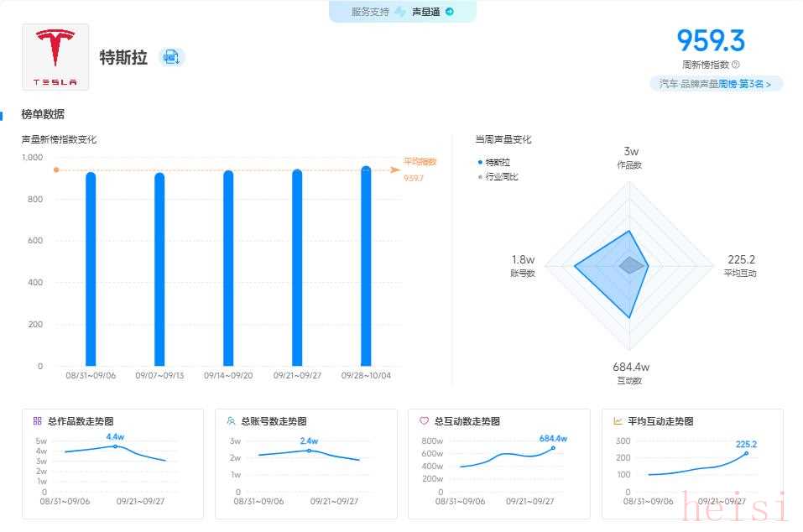Click the 4.4w peak point on works trend
803x532 pixels.
click(116, 446)
